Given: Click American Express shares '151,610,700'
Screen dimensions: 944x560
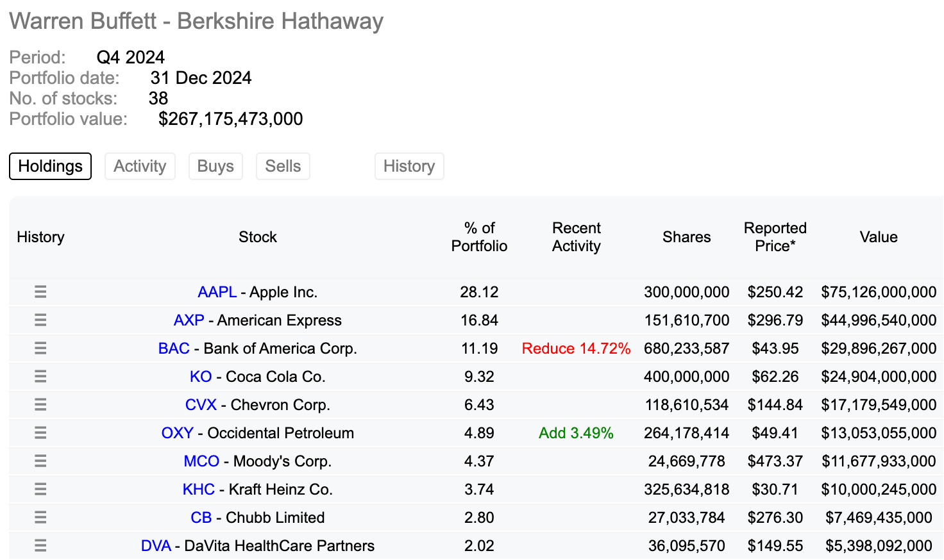Looking at the screenshot, I should click(x=687, y=320).
